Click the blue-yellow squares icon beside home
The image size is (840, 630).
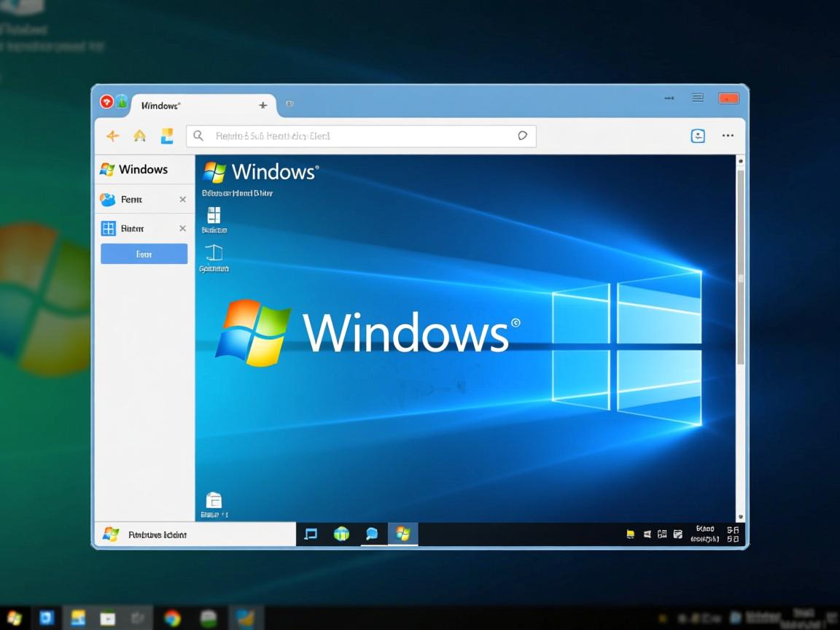(x=167, y=136)
